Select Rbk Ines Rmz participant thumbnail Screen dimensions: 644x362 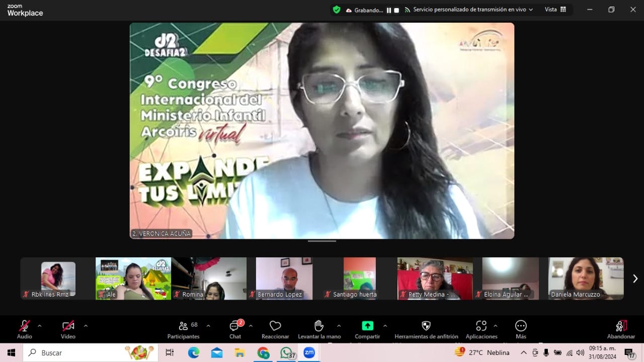tap(58, 278)
